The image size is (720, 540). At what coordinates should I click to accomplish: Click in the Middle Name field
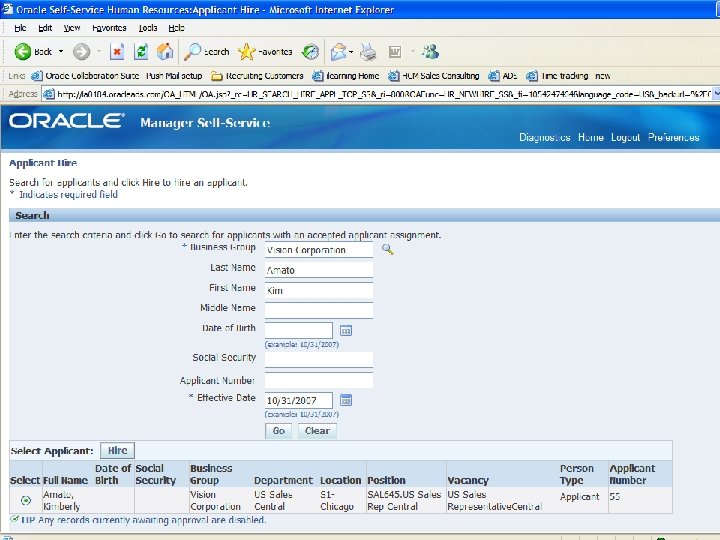[x=319, y=310]
